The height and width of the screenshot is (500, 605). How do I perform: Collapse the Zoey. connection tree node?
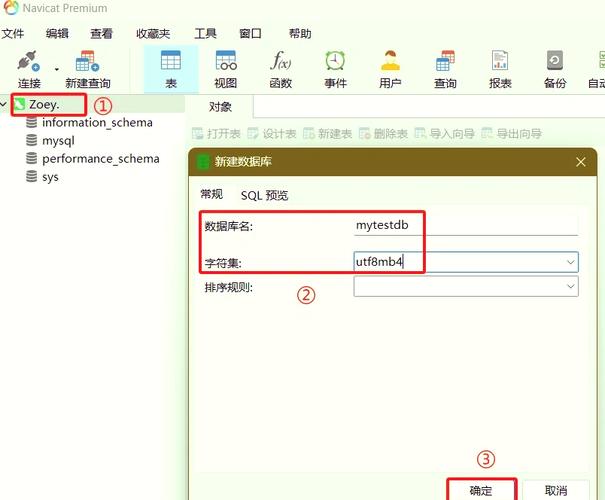click(x=6, y=104)
